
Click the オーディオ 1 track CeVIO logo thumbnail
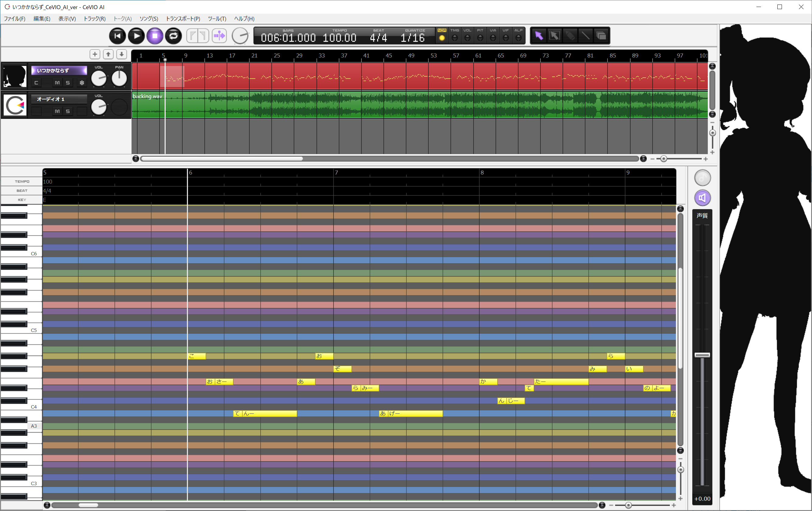point(15,105)
